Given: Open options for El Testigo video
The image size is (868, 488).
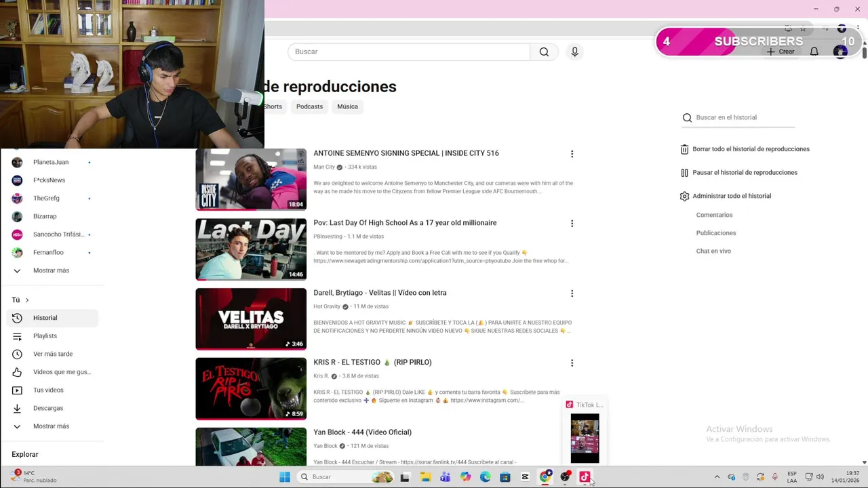Looking at the screenshot, I should pos(572,363).
